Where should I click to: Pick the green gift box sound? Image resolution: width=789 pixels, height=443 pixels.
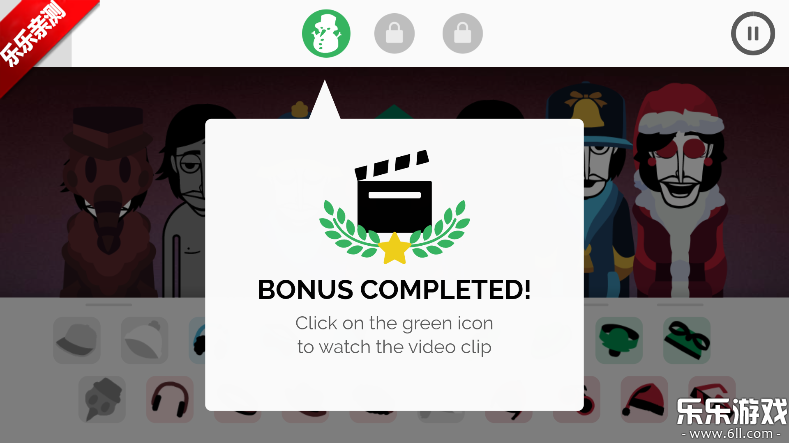pyautogui.click(x=687, y=340)
